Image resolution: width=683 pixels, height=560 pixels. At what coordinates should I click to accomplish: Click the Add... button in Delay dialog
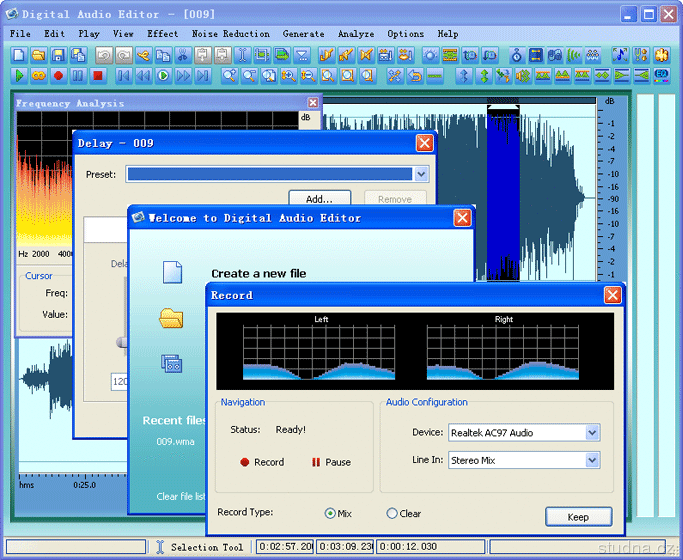319,199
